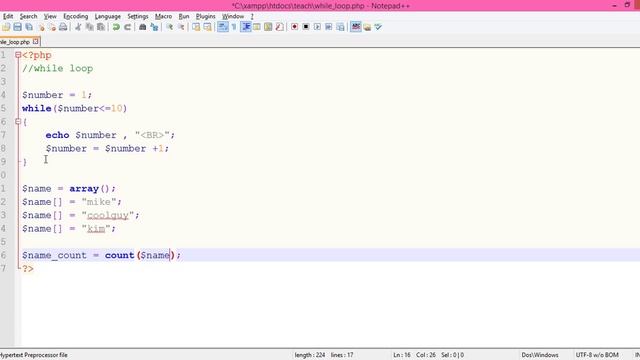Click the 'Hypertext Preprocessor file' status text
This screenshot has width=640, height=360.
[34, 355]
